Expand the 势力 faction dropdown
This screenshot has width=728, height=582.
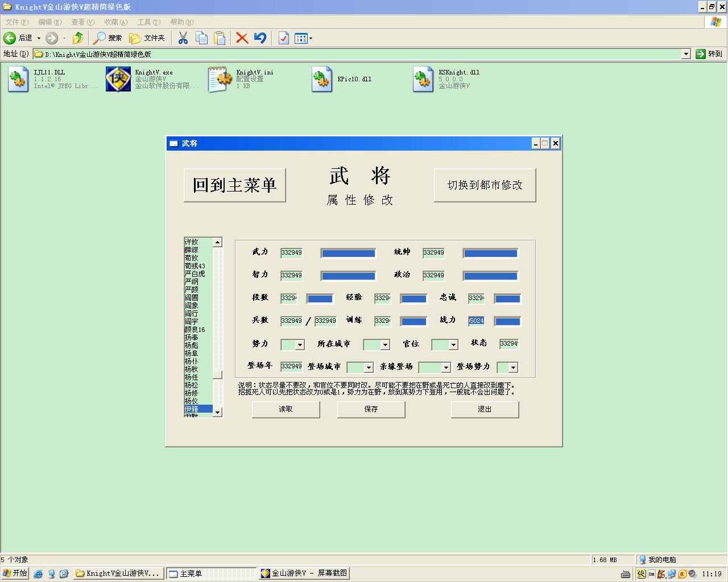coord(300,345)
